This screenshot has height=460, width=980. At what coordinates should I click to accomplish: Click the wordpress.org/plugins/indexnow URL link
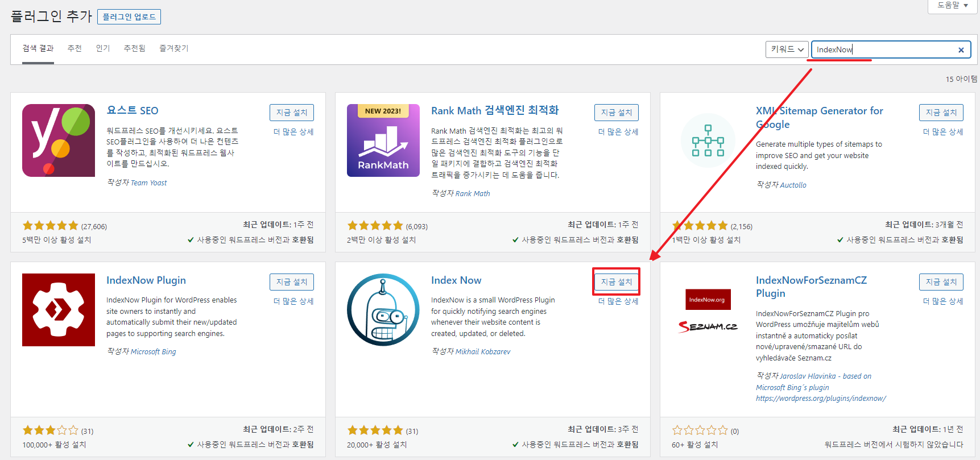click(821, 399)
